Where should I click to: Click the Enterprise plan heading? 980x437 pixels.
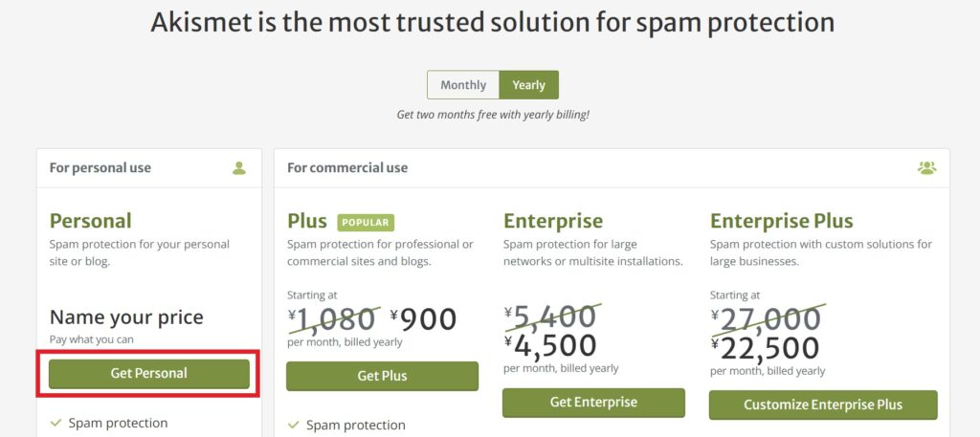(553, 221)
